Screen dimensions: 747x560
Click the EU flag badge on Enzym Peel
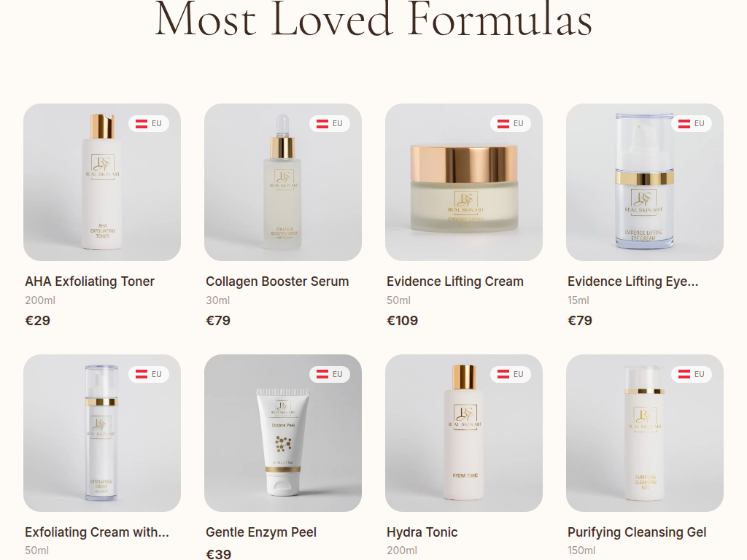(x=330, y=374)
